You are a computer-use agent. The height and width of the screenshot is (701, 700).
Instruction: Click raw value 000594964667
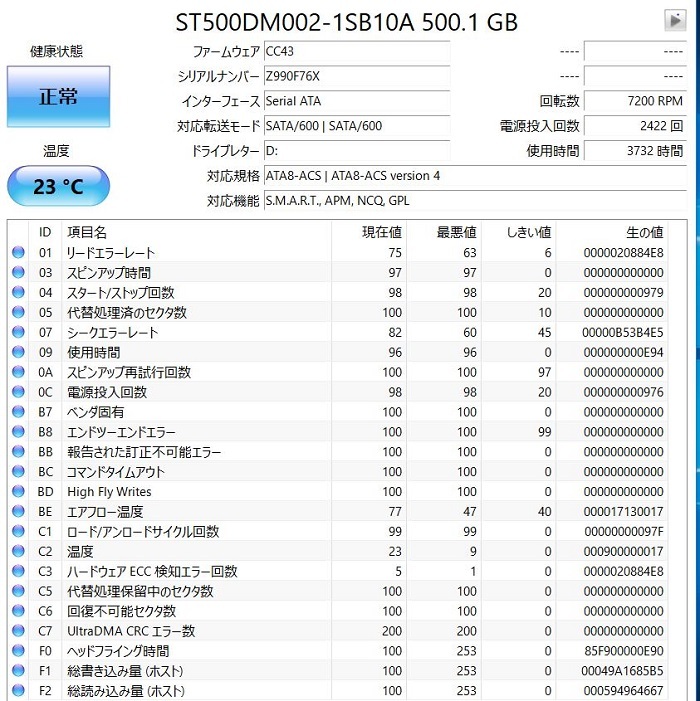(x=623, y=691)
